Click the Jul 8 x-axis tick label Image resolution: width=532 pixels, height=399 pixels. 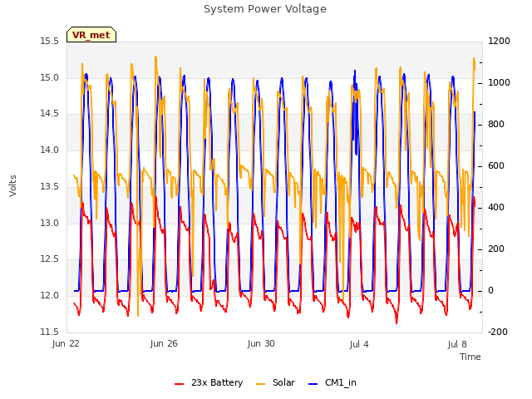pyautogui.click(x=457, y=344)
